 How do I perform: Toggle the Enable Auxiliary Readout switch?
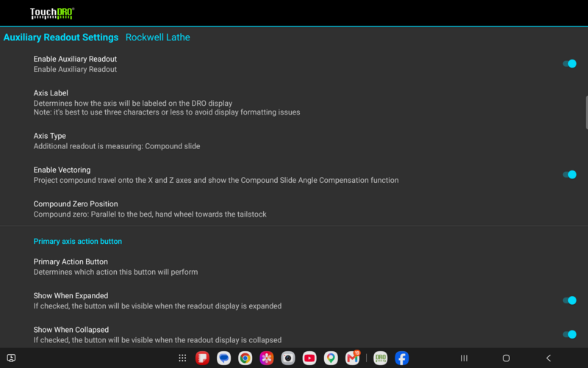[x=569, y=64]
